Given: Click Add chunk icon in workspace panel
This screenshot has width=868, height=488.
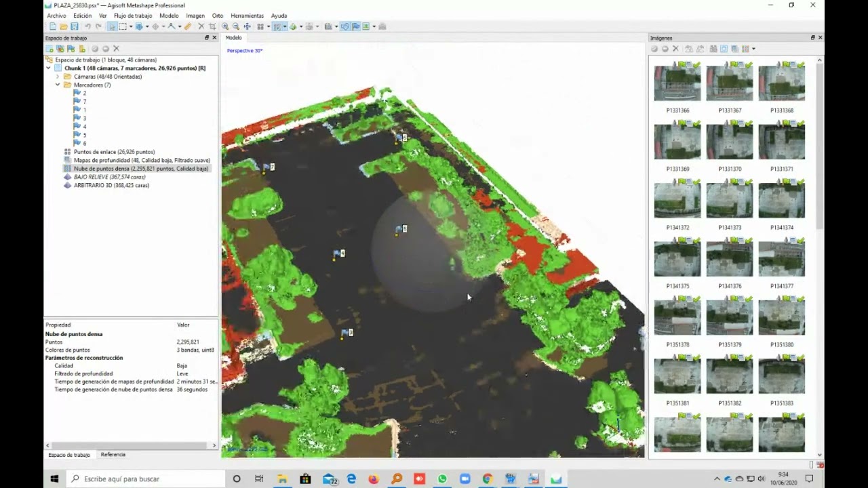Looking at the screenshot, I should (50, 49).
